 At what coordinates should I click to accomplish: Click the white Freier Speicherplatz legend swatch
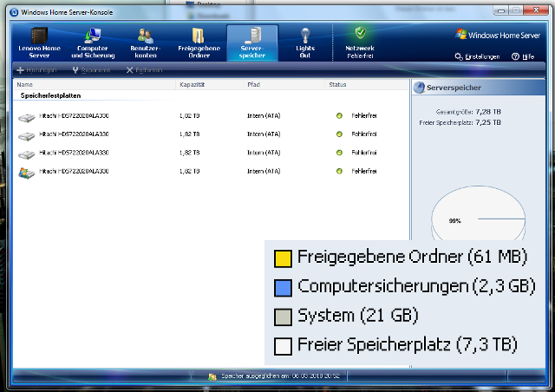(x=283, y=346)
